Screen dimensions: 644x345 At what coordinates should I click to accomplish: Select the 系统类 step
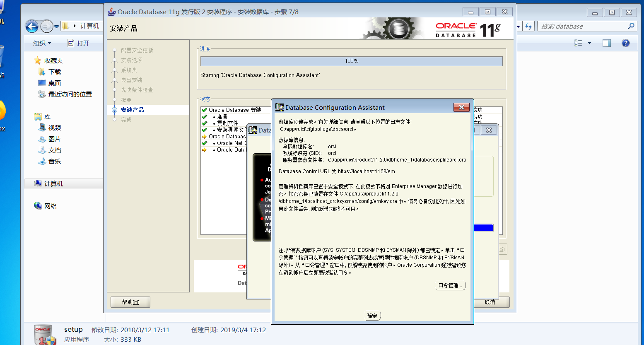pos(129,70)
